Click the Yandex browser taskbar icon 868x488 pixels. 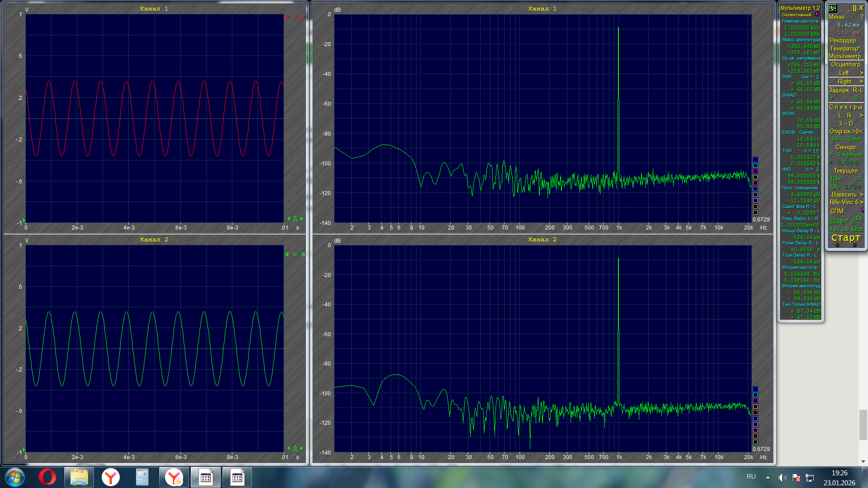point(110,477)
